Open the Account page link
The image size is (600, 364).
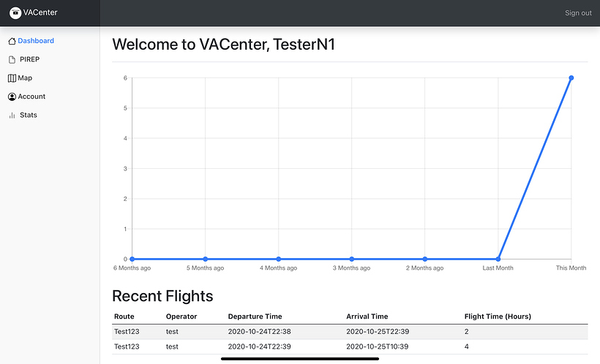point(31,96)
